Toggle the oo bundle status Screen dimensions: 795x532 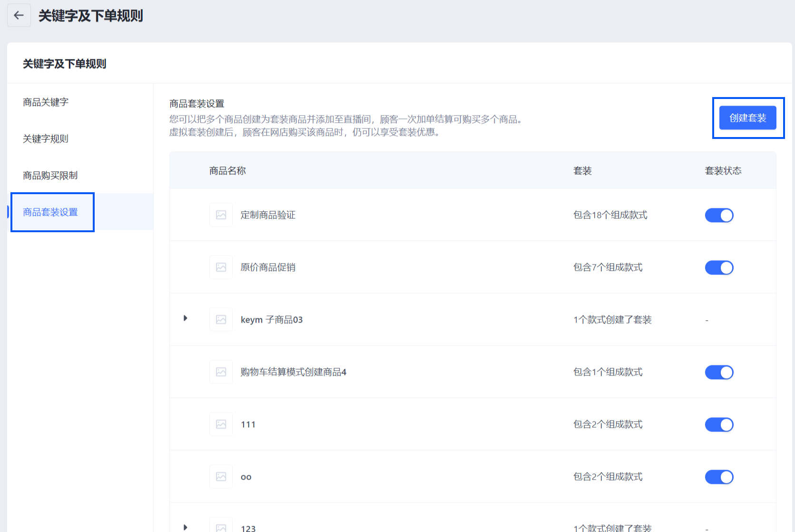(719, 477)
